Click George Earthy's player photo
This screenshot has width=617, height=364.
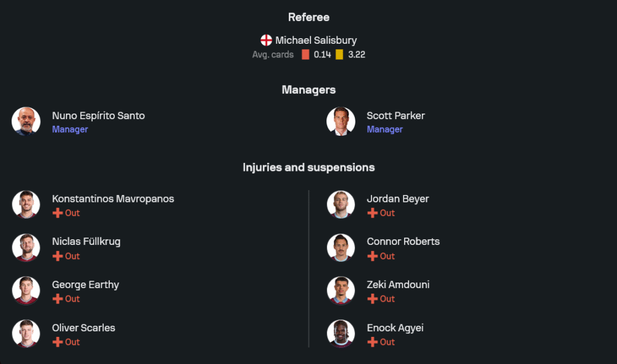26,291
